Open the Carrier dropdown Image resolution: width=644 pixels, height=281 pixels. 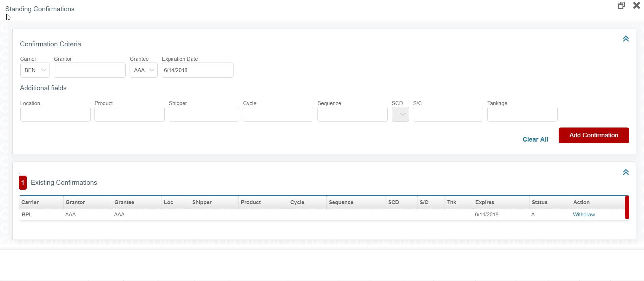pos(35,70)
